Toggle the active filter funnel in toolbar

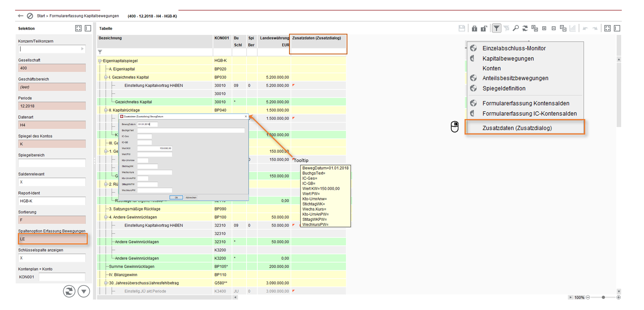[496, 28]
